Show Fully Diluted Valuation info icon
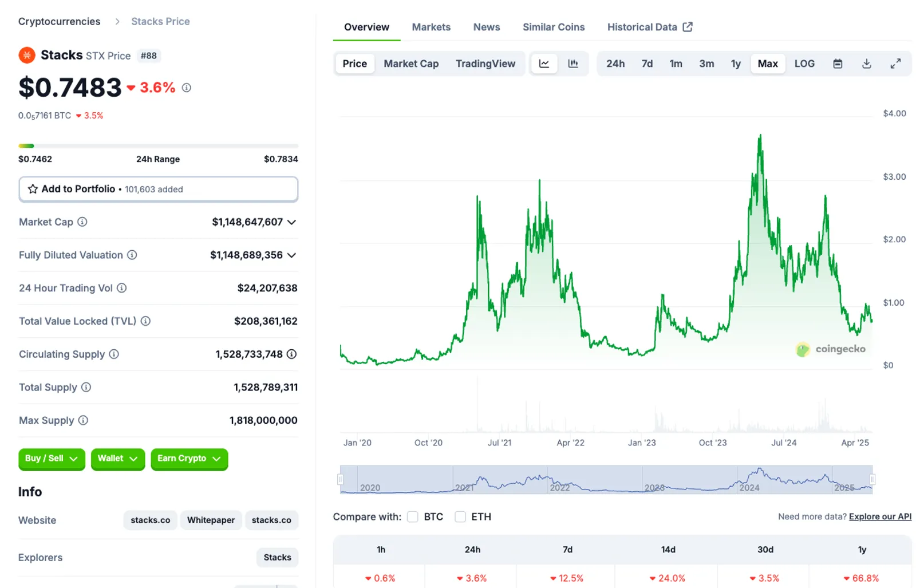 [132, 255]
